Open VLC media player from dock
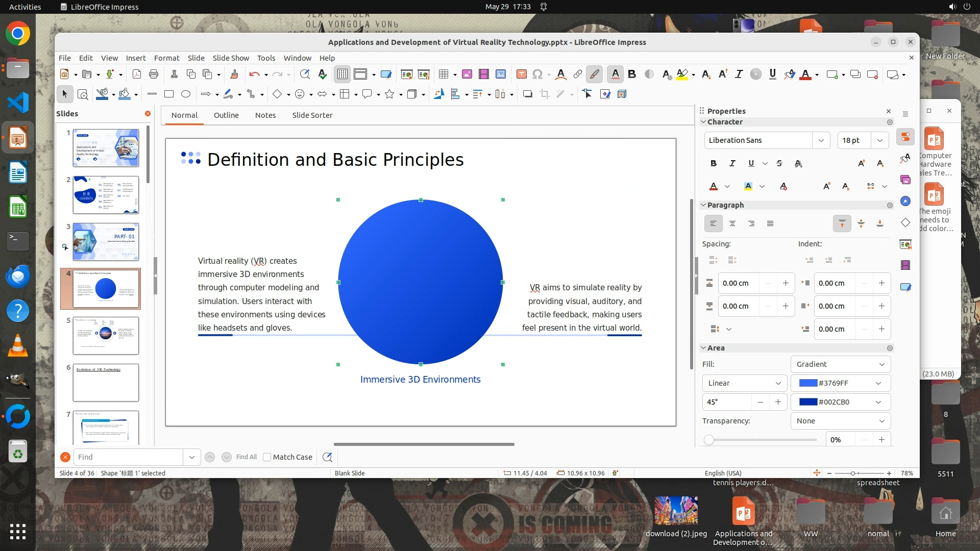Image resolution: width=980 pixels, height=551 pixels. [18, 346]
